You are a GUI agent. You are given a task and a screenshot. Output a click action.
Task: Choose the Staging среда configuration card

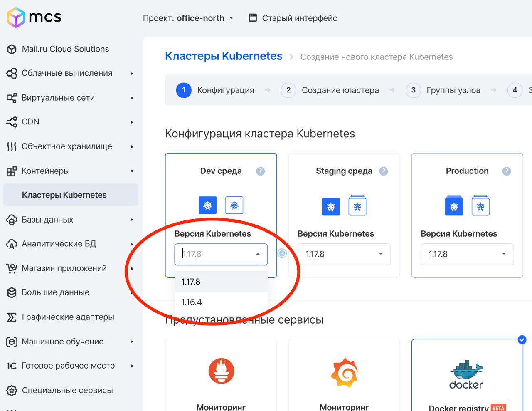[x=344, y=215]
